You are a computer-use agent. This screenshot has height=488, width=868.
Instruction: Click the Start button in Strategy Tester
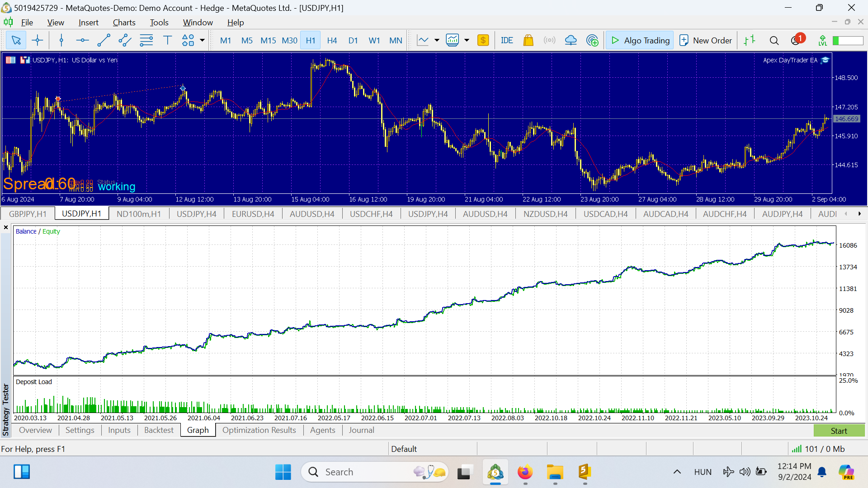tap(839, 431)
